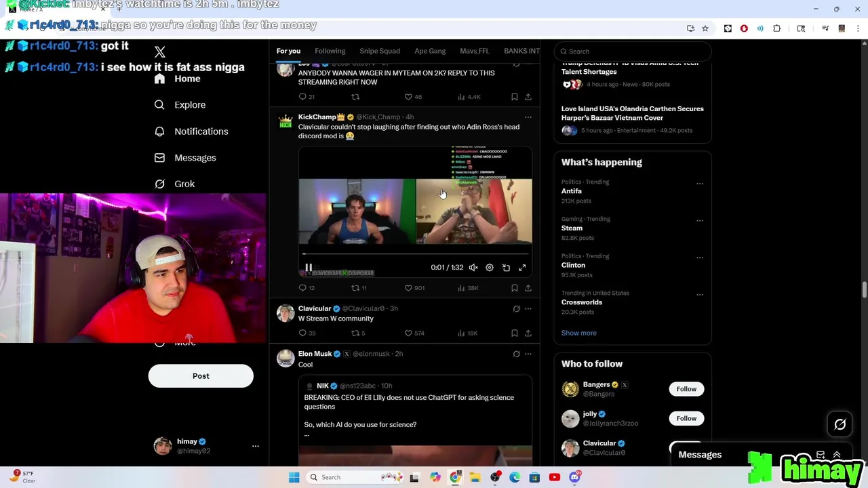The image size is (868, 488).
Task: Open Elon Musk's profile name link
Action: tap(315, 354)
